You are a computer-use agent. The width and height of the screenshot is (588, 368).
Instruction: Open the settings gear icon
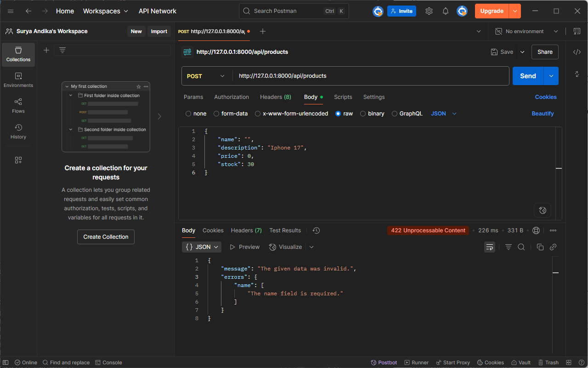click(x=429, y=11)
